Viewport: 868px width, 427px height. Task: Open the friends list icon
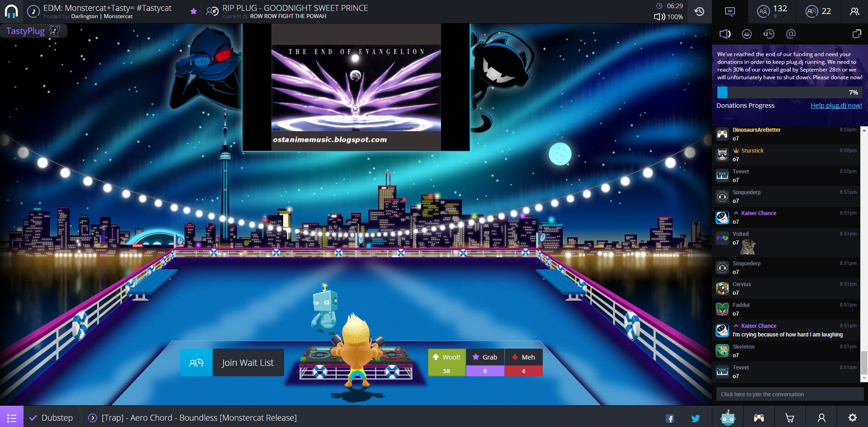pos(854,11)
